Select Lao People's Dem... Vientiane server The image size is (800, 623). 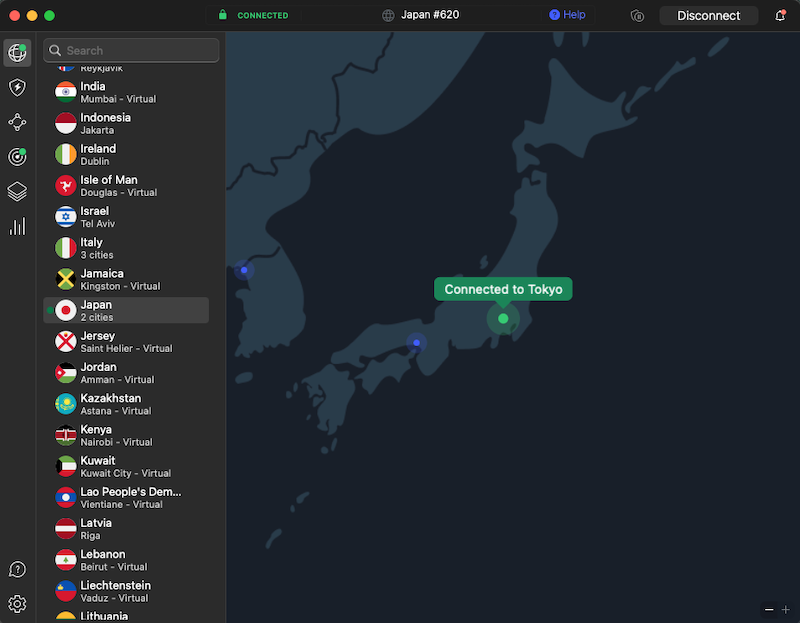point(126,497)
